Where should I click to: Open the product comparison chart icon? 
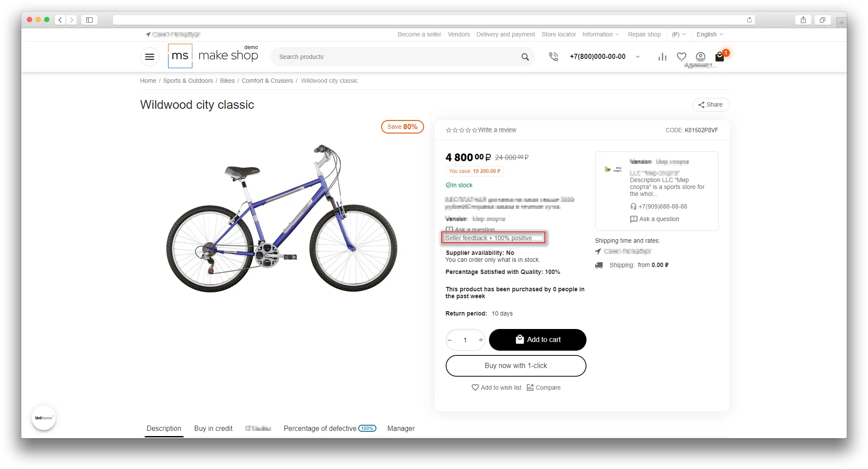(x=662, y=57)
